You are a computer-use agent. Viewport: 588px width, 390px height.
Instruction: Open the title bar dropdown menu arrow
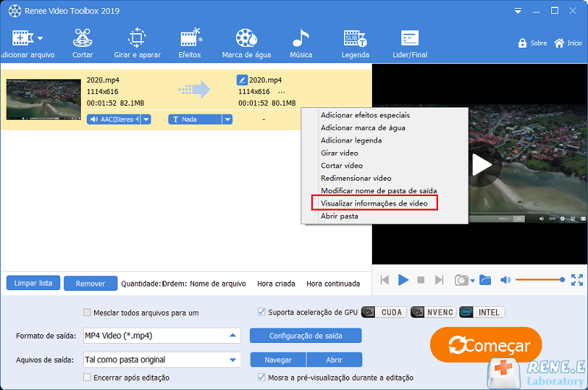(x=518, y=11)
